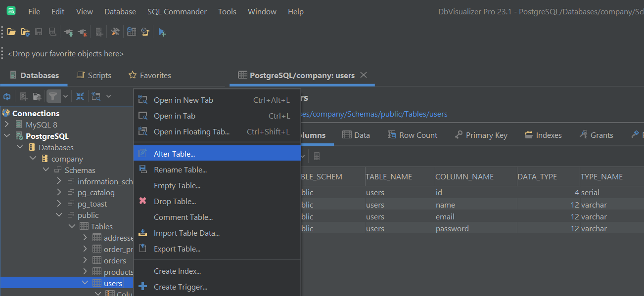The height and width of the screenshot is (296, 644).
Task: Disconnect using the plug-with-x toolbar icon
Action: point(82,32)
